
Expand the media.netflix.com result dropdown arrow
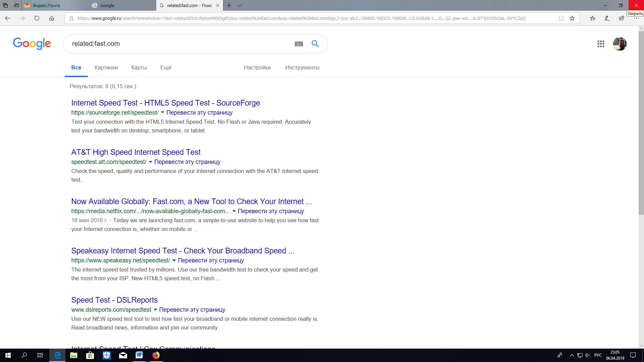point(234,211)
